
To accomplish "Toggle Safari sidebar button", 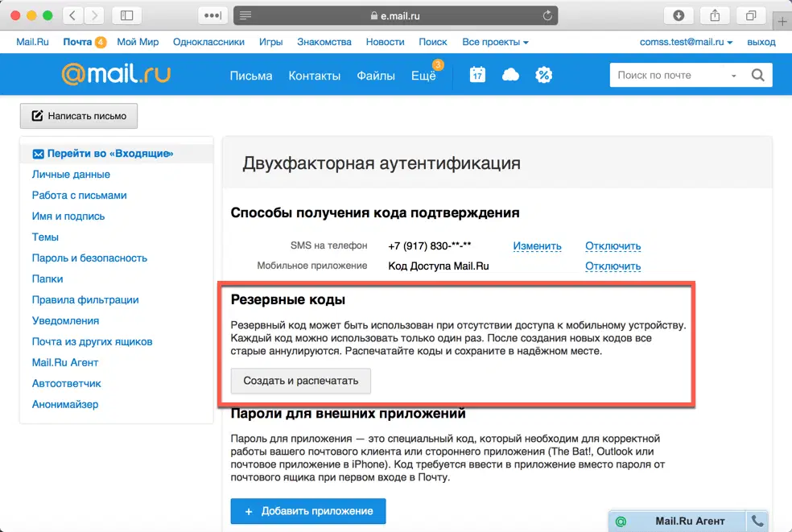I will [127, 15].
